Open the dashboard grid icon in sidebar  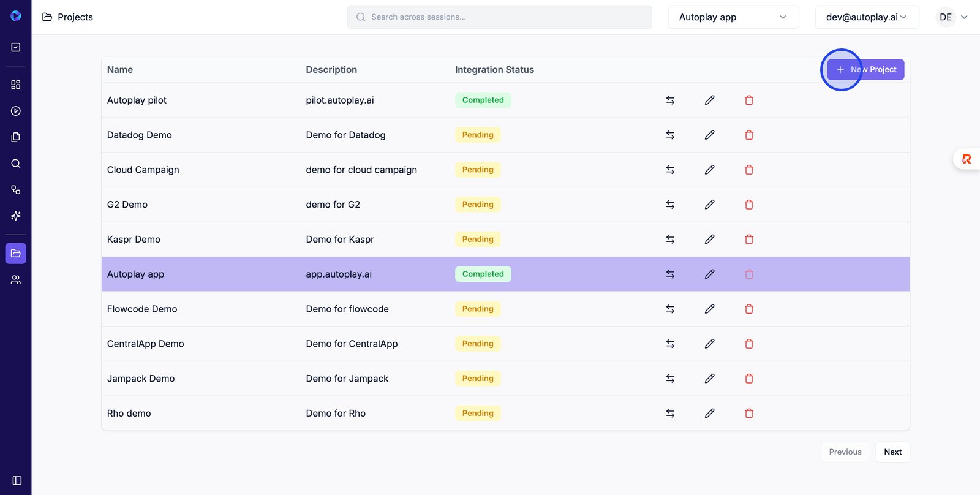pos(16,85)
